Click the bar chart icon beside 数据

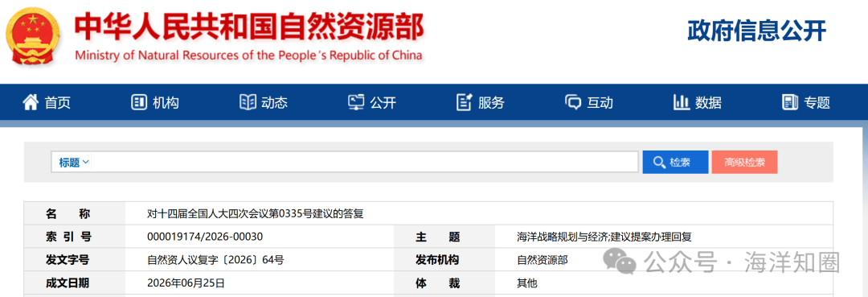[681, 102]
